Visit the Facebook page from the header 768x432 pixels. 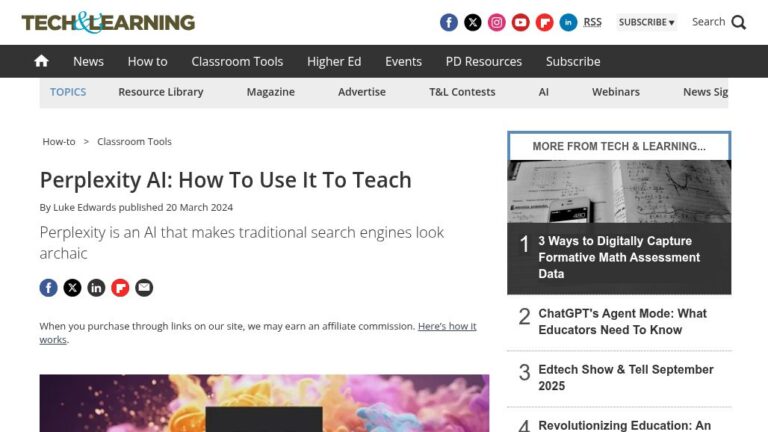[x=449, y=23]
